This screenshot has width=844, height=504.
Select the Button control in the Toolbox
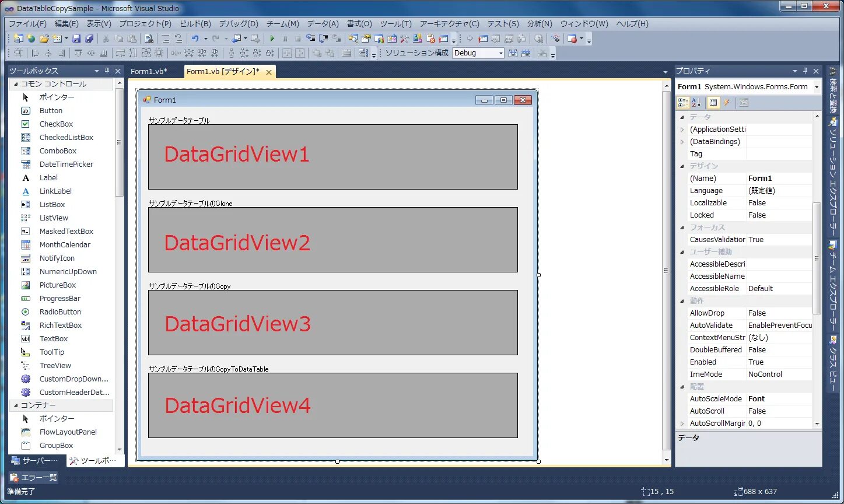(51, 110)
